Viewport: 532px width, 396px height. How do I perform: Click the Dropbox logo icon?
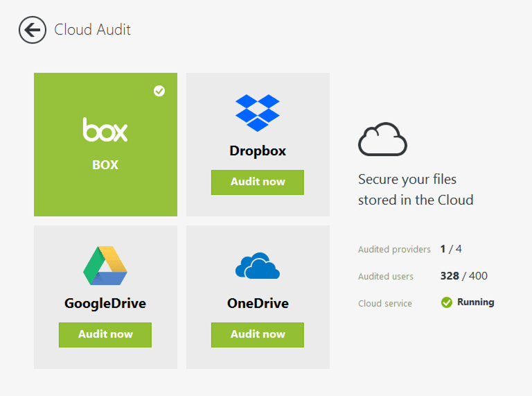pos(258,112)
